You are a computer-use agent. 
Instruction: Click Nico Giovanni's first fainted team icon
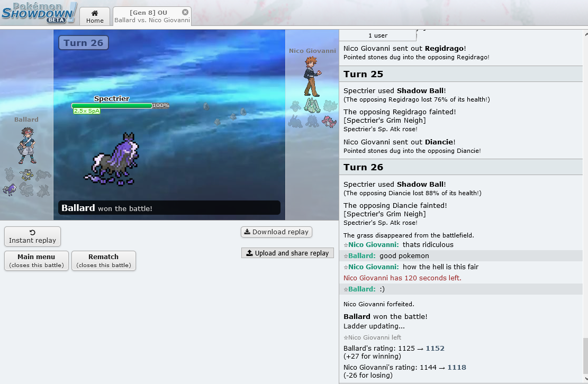295,106
